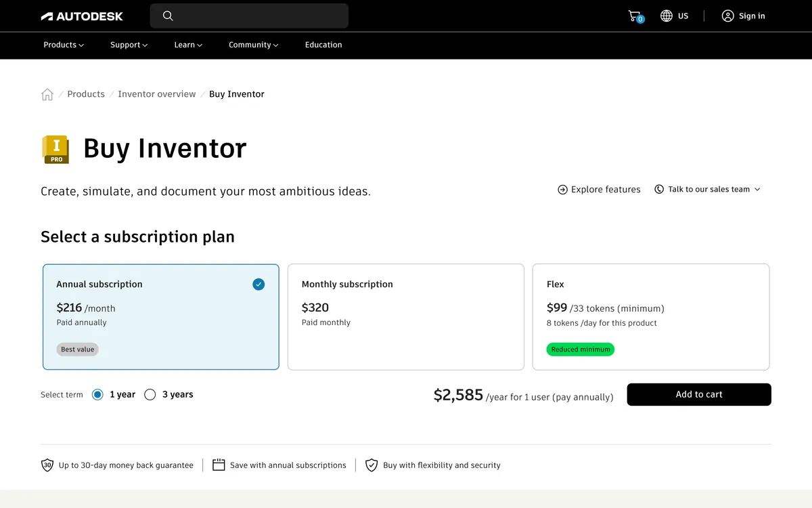Screen dimensions: 812x508
Task: Select the 1 year term
Action: [x=97, y=394]
